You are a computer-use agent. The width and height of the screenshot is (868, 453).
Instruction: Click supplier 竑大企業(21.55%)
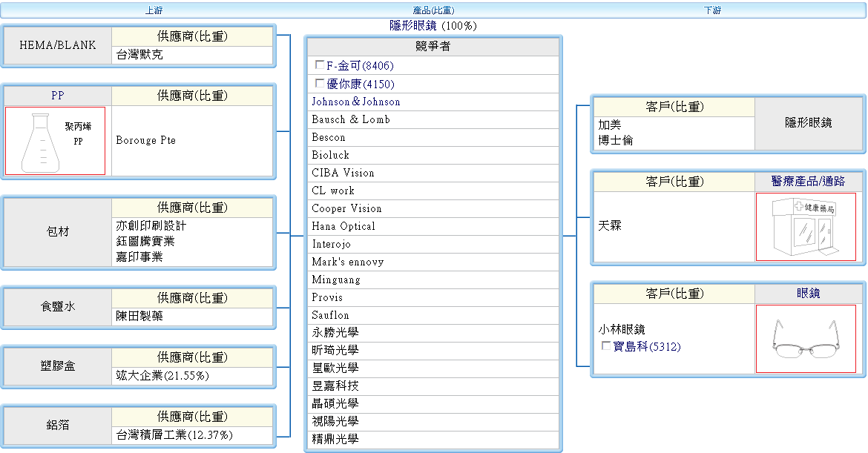[x=162, y=376]
